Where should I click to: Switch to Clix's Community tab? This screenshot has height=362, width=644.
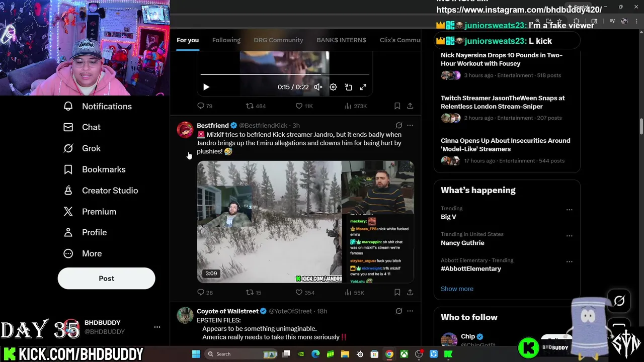click(x=400, y=40)
